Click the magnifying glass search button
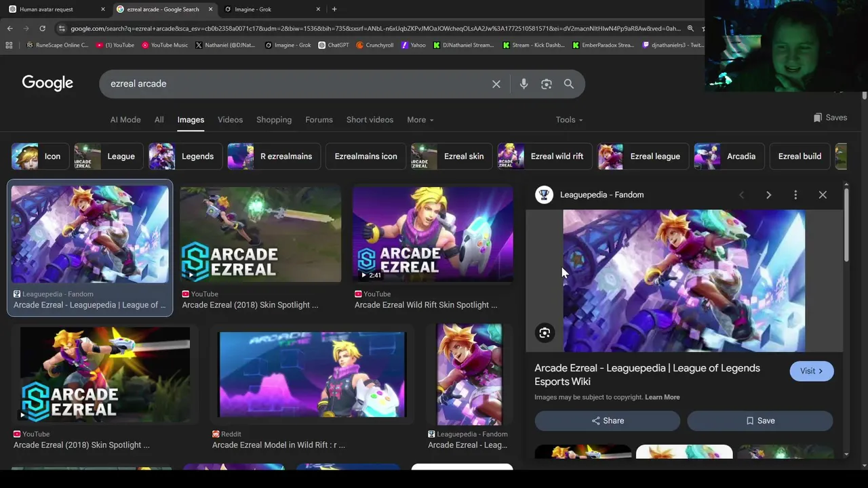868x488 pixels. point(569,84)
